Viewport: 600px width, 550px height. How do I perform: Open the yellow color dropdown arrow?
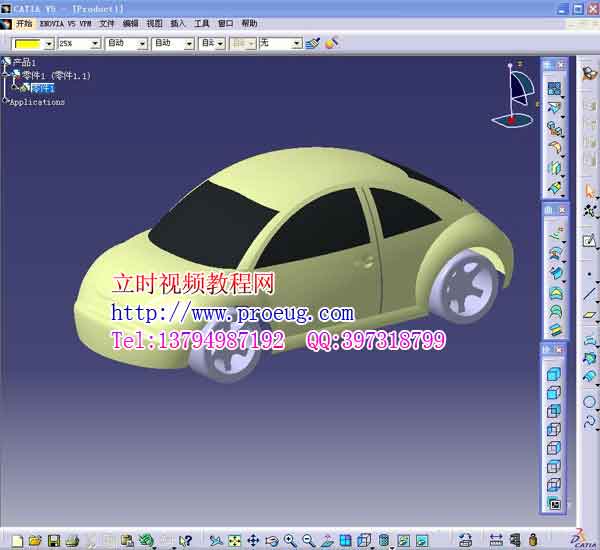click(x=49, y=44)
